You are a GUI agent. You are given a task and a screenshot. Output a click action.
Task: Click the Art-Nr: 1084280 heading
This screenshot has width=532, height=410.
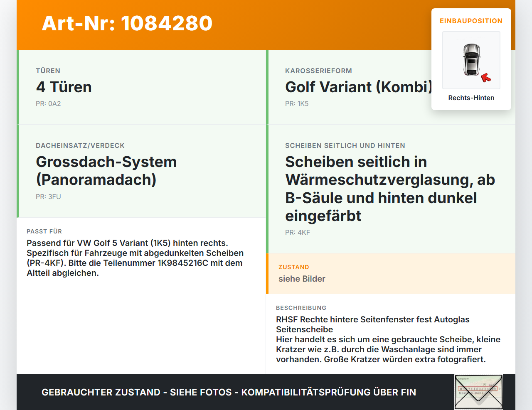(x=127, y=23)
